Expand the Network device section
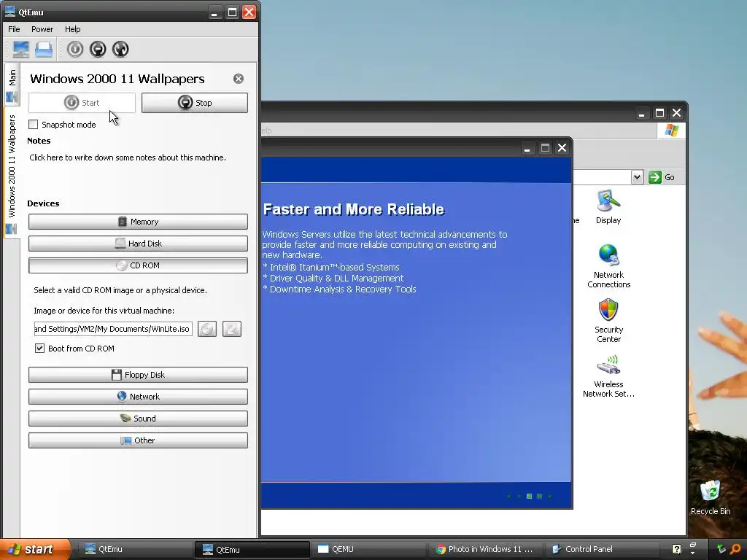Screen dimensions: 747x560 coord(138,397)
